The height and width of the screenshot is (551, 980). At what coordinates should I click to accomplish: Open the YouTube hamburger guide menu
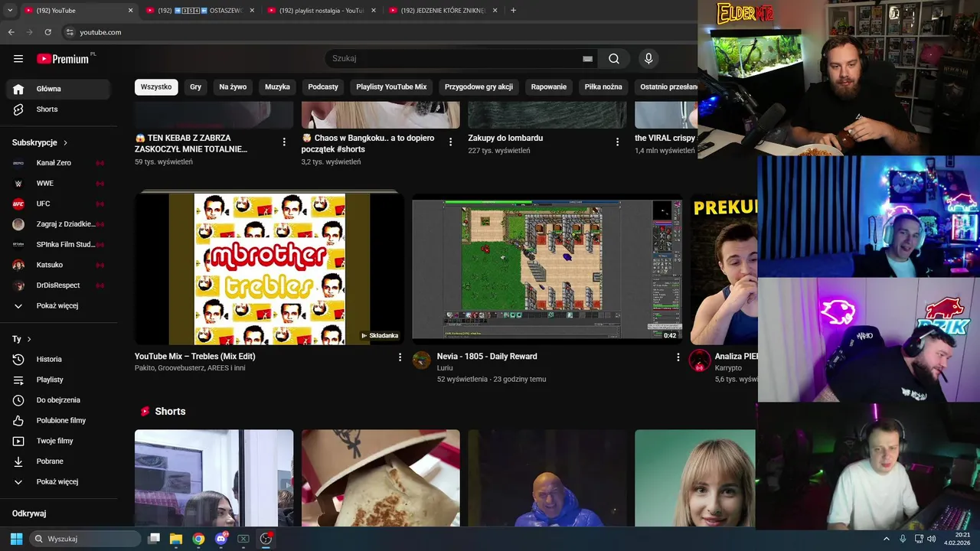tap(18, 59)
